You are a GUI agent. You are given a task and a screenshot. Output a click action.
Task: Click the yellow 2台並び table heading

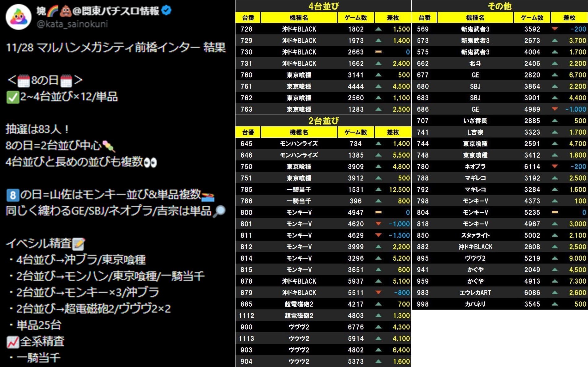point(323,120)
